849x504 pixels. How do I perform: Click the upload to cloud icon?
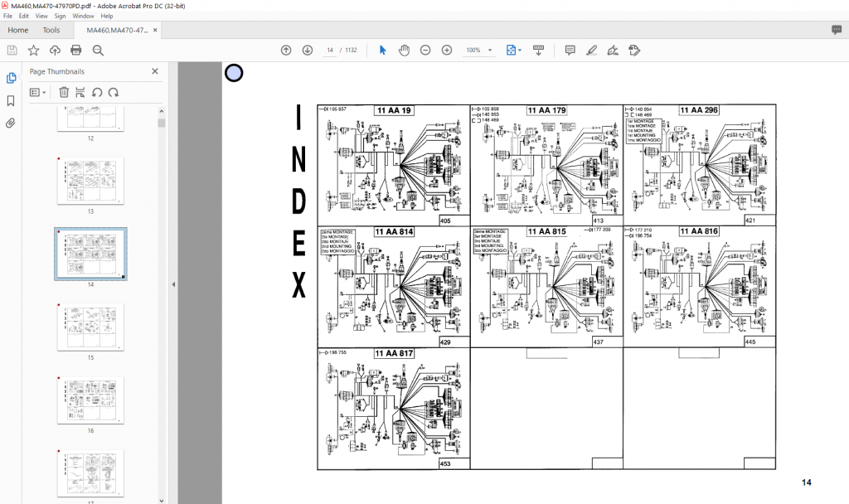coord(55,51)
